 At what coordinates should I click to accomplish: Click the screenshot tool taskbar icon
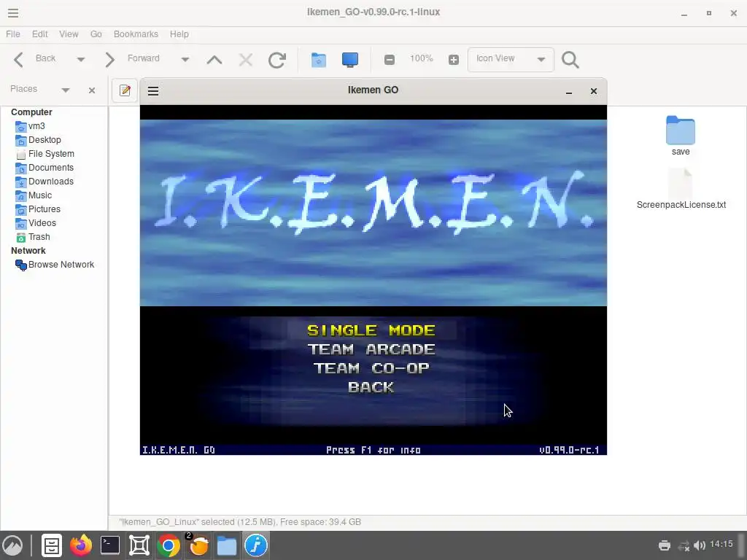click(139, 545)
